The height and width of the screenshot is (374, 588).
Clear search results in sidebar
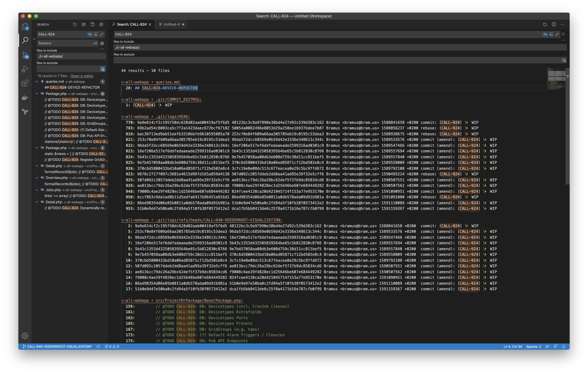click(84, 24)
